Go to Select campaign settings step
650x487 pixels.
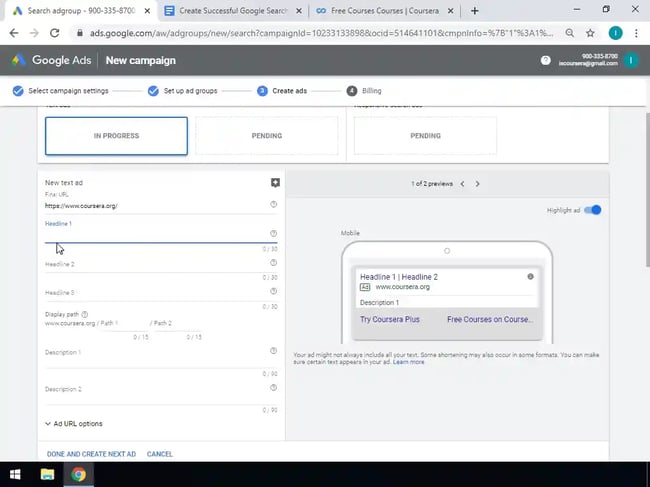pyautogui.click(x=61, y=91)
